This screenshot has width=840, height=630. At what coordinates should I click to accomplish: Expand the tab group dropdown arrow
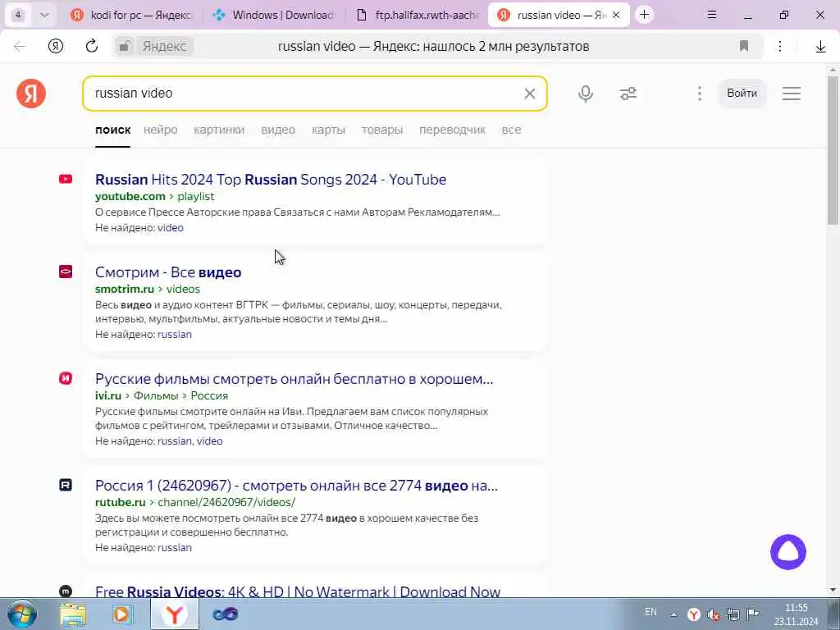click(44, 16)
